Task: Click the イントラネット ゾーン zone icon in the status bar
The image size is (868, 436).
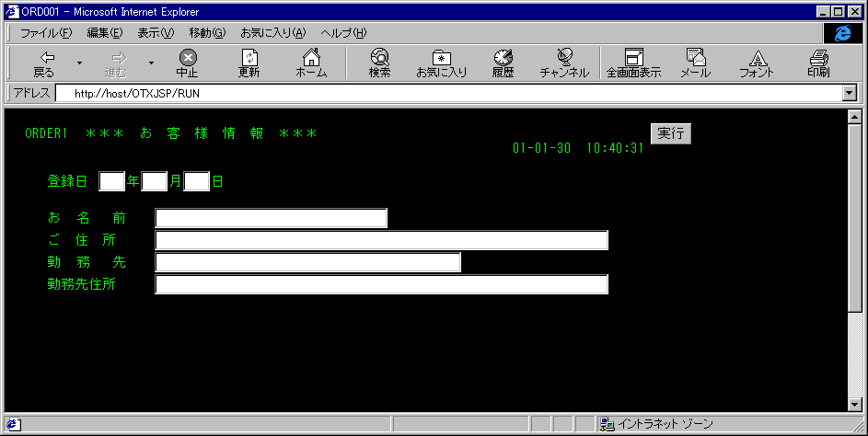Action: coord(608,424)
